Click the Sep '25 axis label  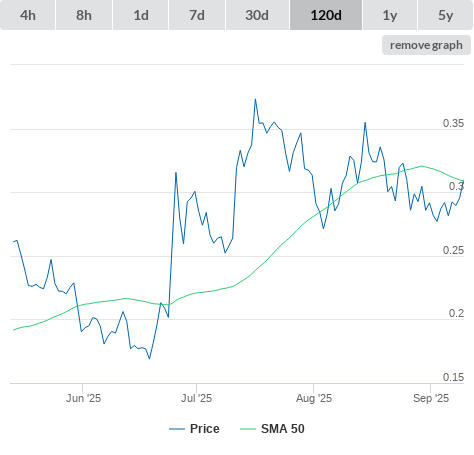[431, 398]
